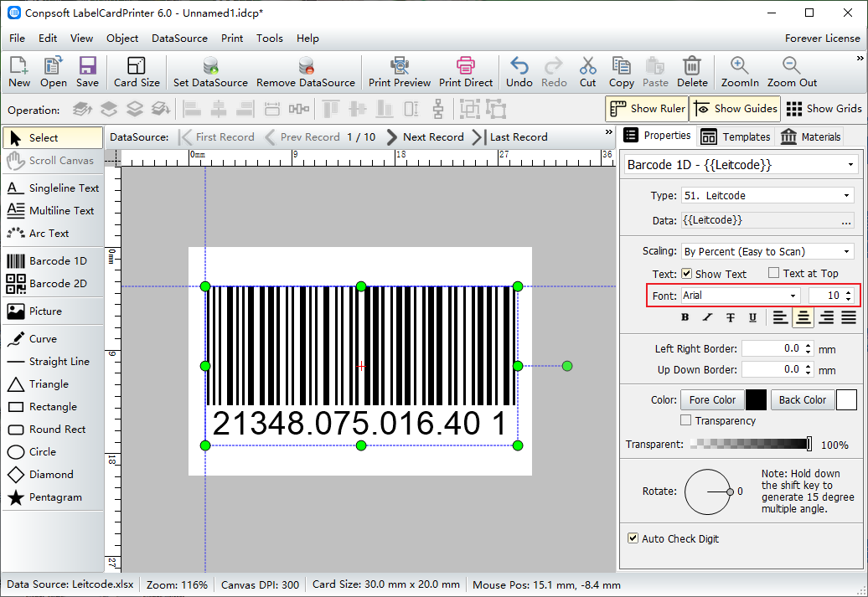Save the current label
The width and height of the screenshot is (868, 597).
pos(87,72)
